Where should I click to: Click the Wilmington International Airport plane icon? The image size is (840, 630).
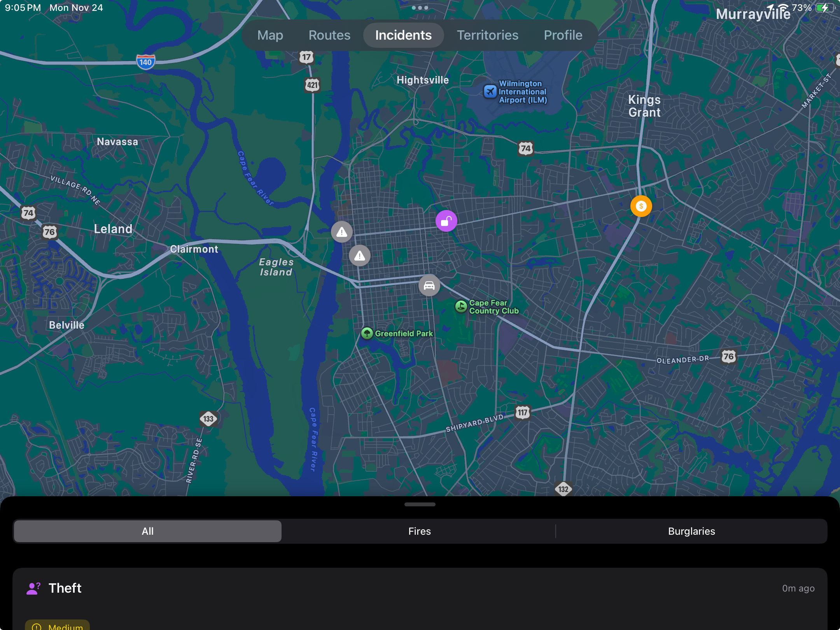490,91
